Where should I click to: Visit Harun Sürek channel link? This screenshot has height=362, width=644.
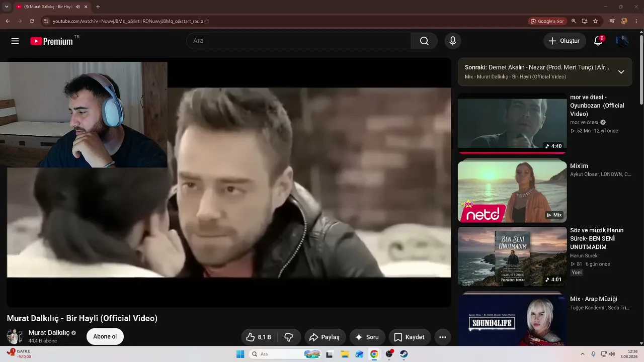pos(584,256)
